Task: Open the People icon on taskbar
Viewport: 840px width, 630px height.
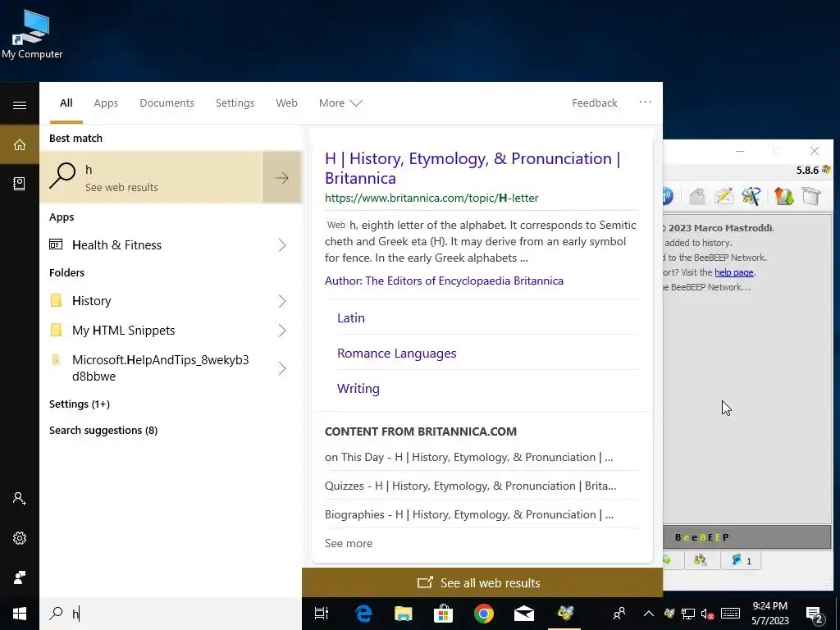Action: 619,614
